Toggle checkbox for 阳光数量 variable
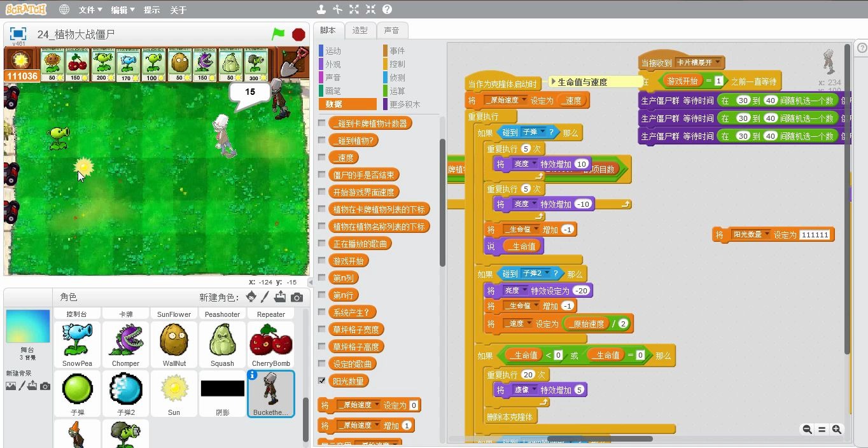Screen dimensions: 868x448 [322, 381]
